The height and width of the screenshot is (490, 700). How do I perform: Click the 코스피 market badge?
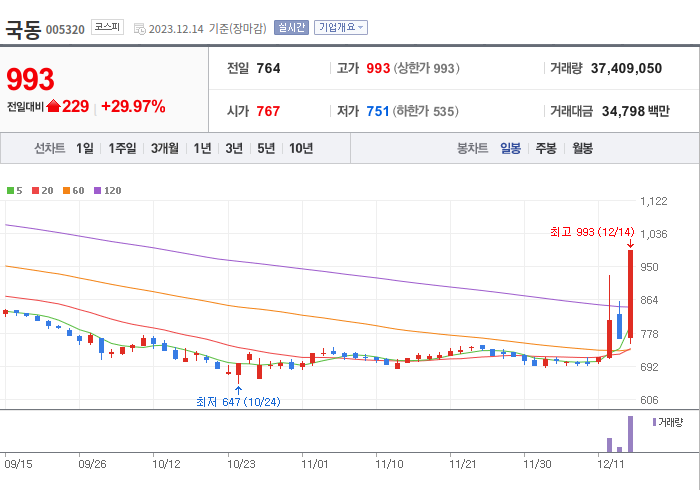tap(108, 27)
